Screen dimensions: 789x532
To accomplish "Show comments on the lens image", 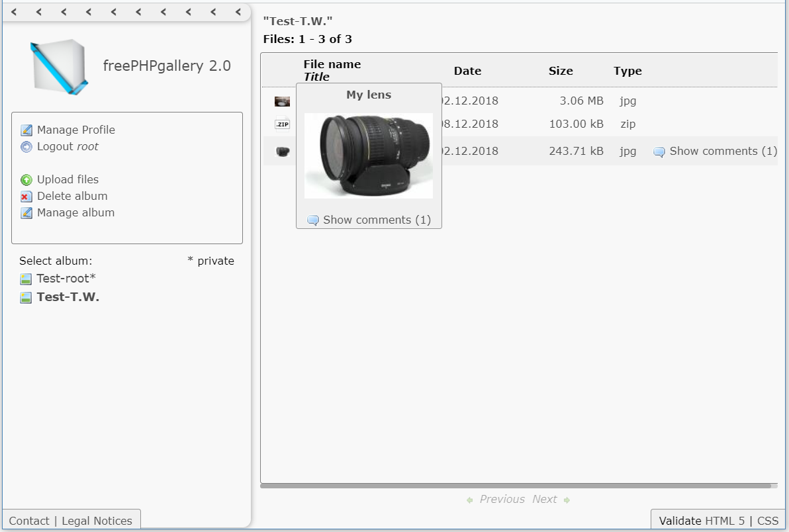I will [375, 220].
